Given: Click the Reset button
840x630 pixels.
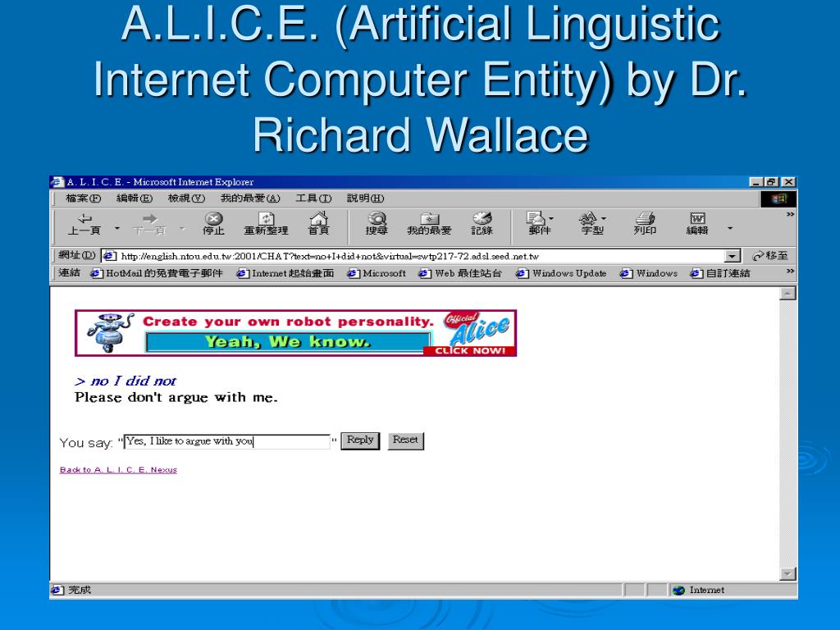Looking at the screenshot, I should 405,441.
